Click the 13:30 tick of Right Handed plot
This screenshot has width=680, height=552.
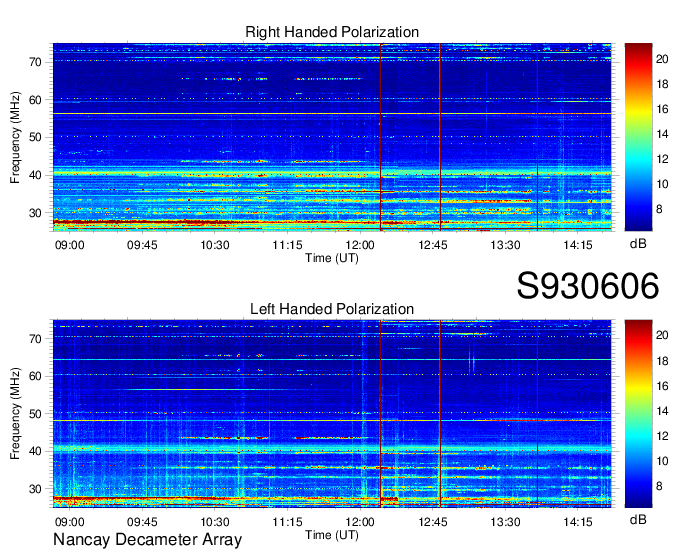coord(505,245)
